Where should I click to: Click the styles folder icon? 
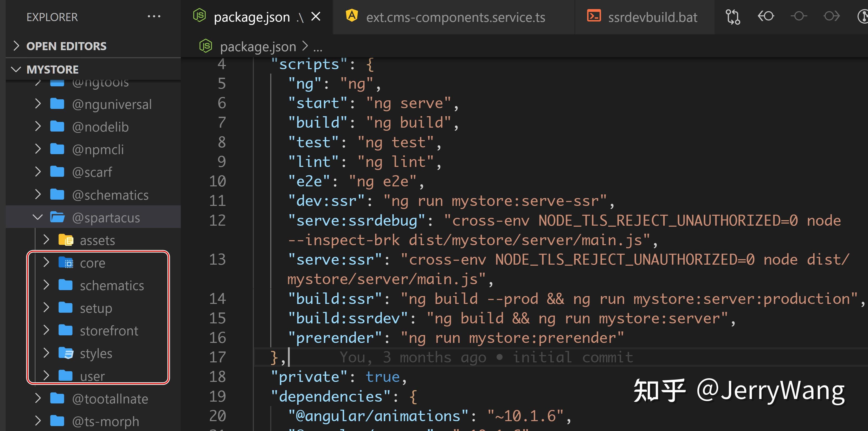click(x=66, y=353)
